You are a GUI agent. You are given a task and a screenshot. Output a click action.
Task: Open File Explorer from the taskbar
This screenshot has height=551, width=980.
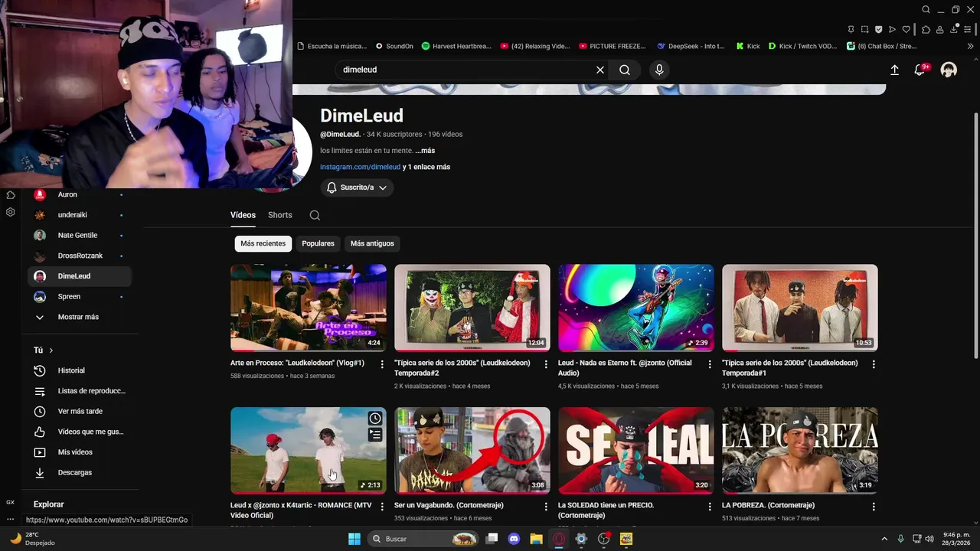pyautogui.click(x=536, y=539)
